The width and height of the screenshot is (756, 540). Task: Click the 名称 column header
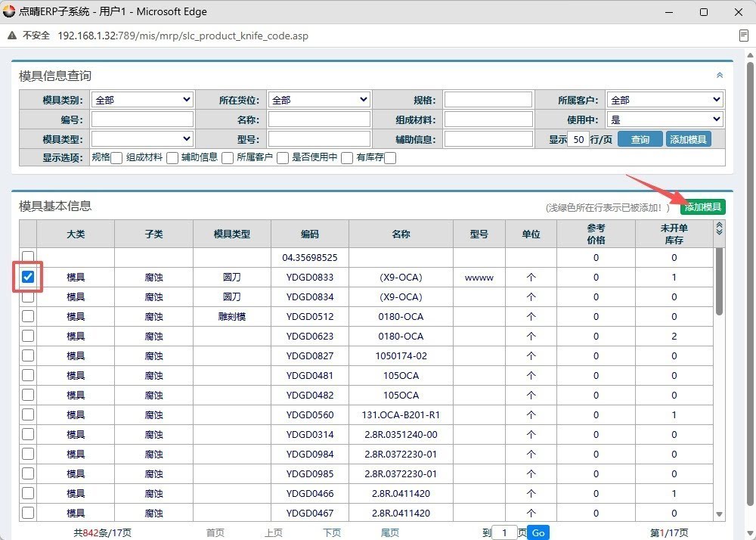[x=401, y=234]
